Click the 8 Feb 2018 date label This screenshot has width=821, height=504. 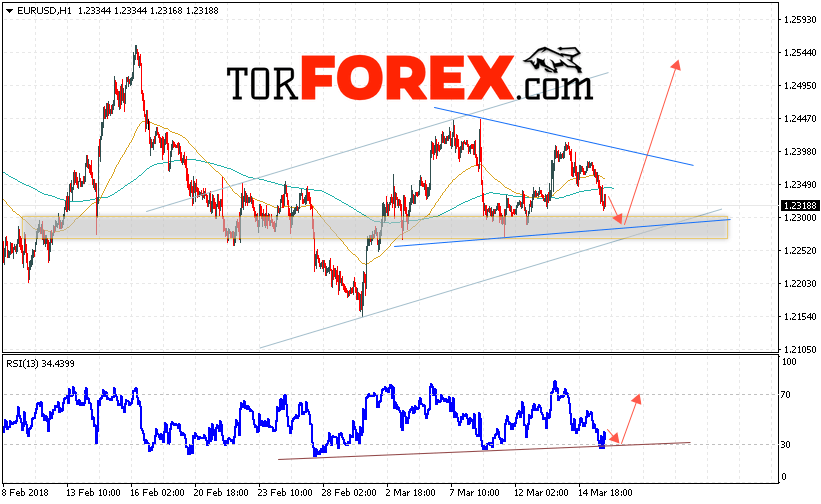pyautogui.click(x=25, y=493)
